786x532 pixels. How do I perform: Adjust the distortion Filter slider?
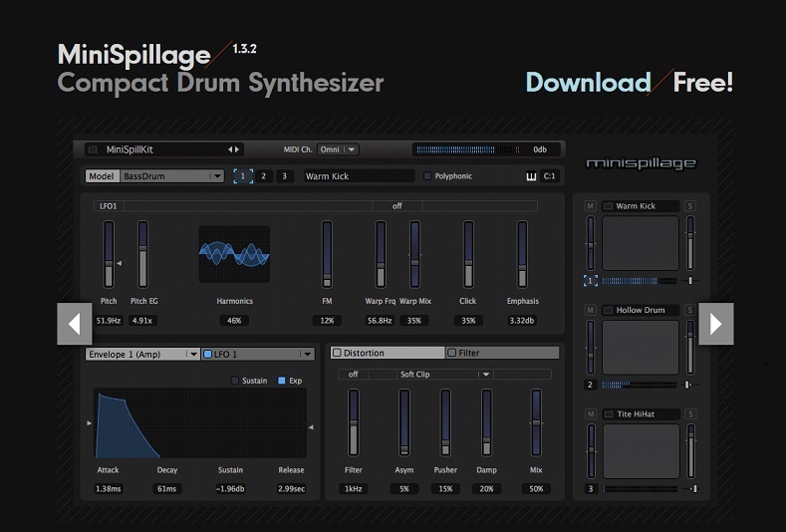354,422
